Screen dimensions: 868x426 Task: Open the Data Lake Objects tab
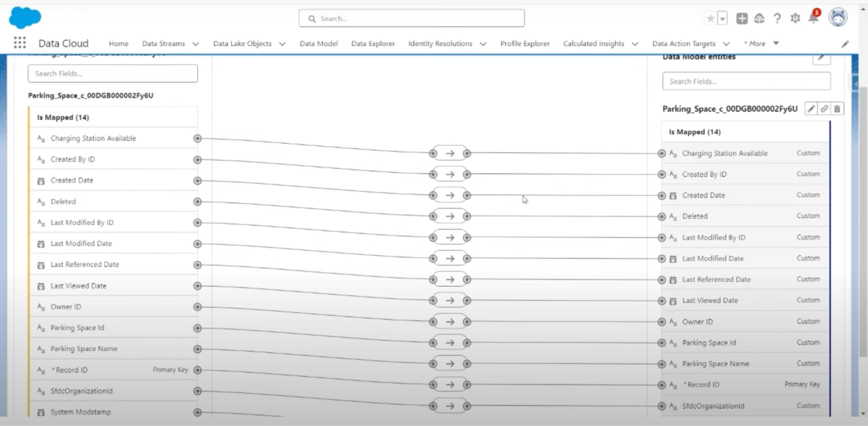click(x=242, y=43)
